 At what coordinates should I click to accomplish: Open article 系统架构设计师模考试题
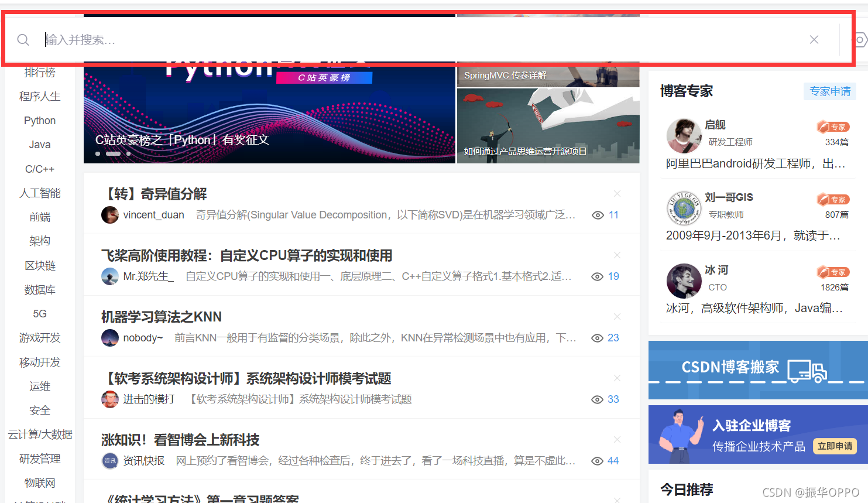[x=246, y=378]
